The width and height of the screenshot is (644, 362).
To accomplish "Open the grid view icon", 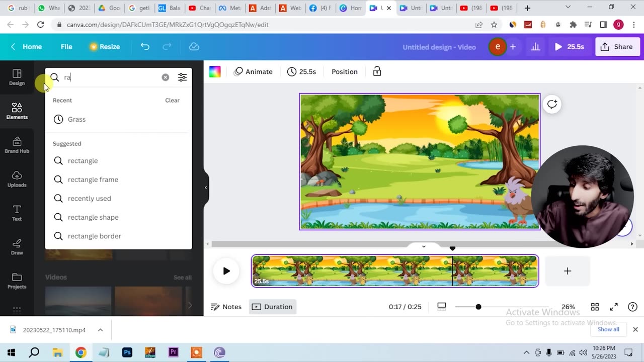I will pos(595,307).
